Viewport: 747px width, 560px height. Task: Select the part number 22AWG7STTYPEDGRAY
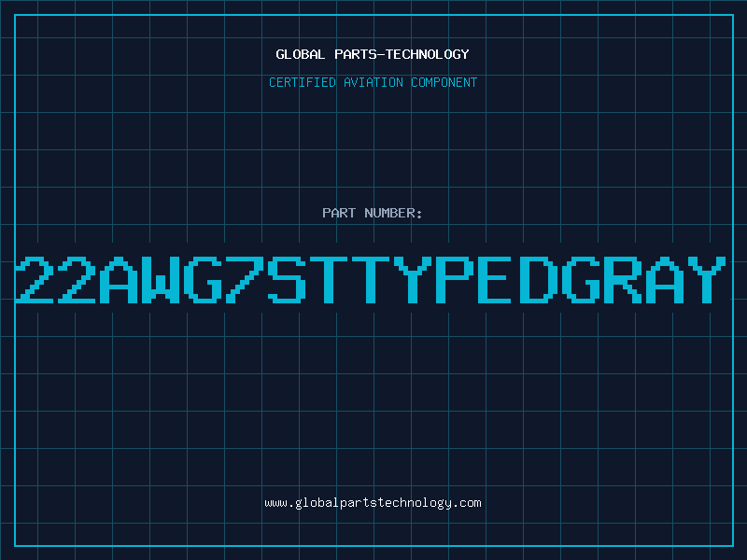tap(371, 279)
